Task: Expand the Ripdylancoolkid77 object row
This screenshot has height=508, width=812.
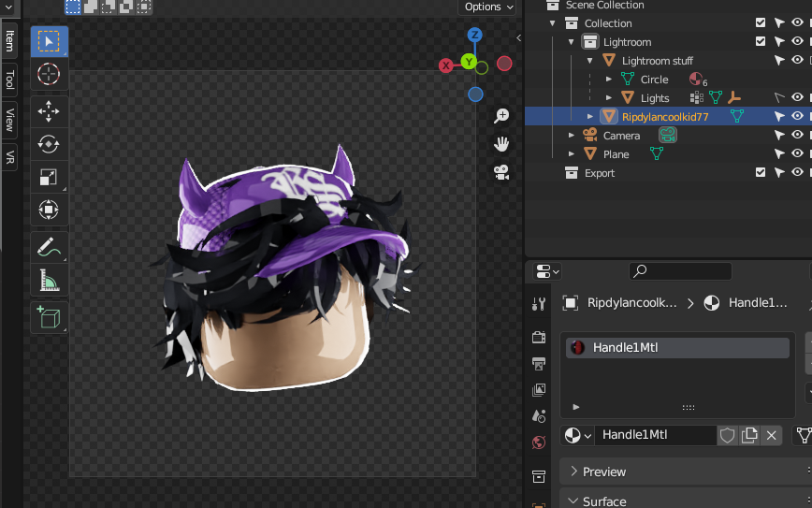Action: pyautogui.click(x=590, y=117)
